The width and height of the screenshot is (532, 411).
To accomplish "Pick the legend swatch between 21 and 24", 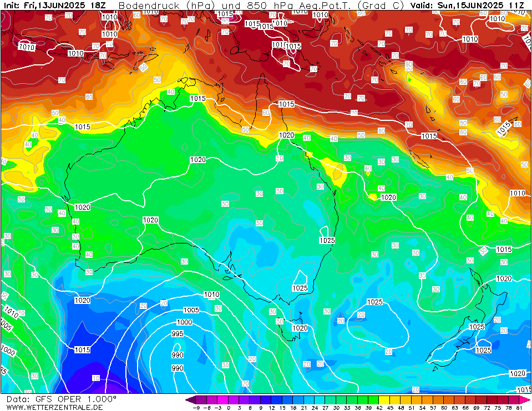I will click(x=309, y=400).
